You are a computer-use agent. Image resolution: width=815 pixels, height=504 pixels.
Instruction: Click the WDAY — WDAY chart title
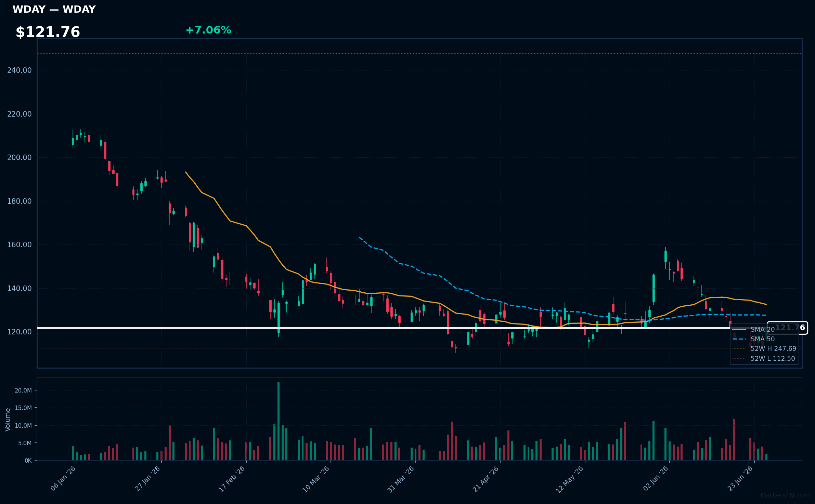[x=54, y=9]
